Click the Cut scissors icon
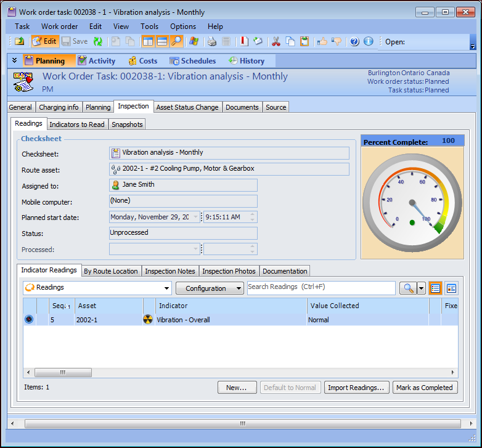 276,41
